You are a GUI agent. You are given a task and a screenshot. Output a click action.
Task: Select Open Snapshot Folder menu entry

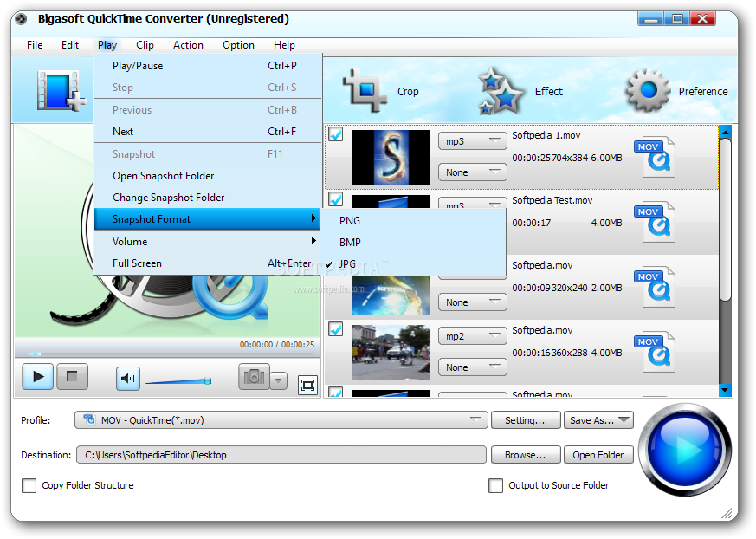click(207, 176)
